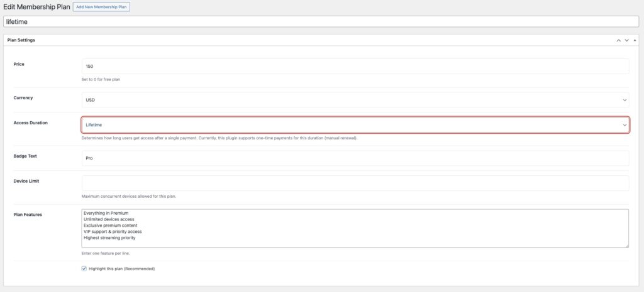Move Plan Settings panel up with arrow

pyautogui.click(x=618, y=40)
